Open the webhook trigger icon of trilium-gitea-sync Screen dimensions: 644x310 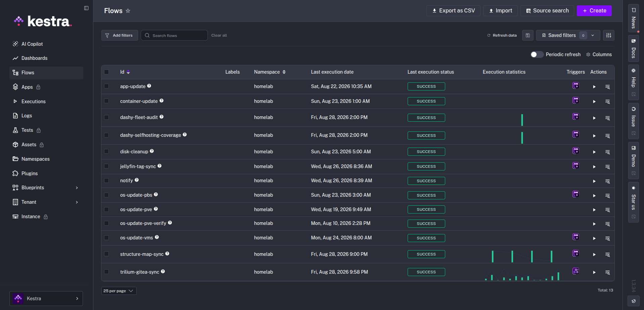pos(576,271)
